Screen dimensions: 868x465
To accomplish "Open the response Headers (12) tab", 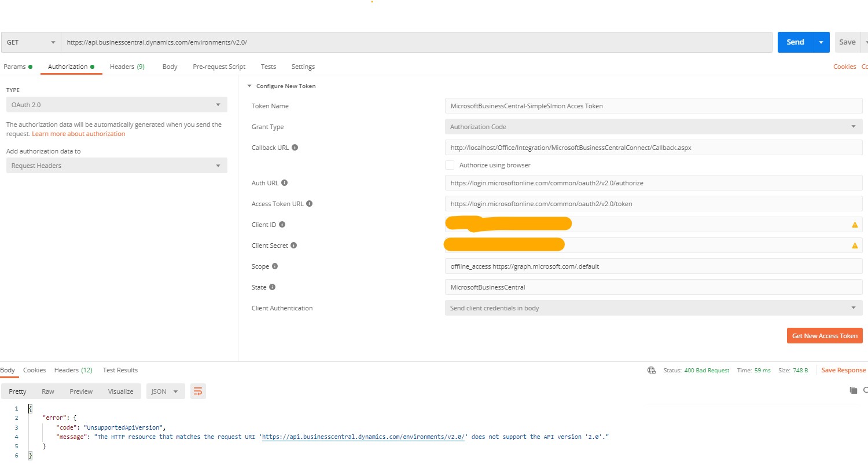I will (x=73, y=370).
